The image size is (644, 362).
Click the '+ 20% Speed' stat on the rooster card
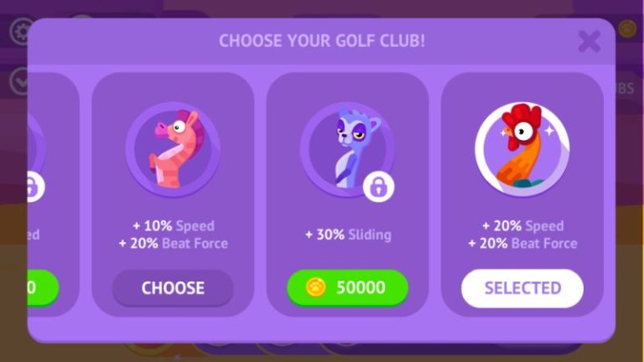click(x=523, y=225)
